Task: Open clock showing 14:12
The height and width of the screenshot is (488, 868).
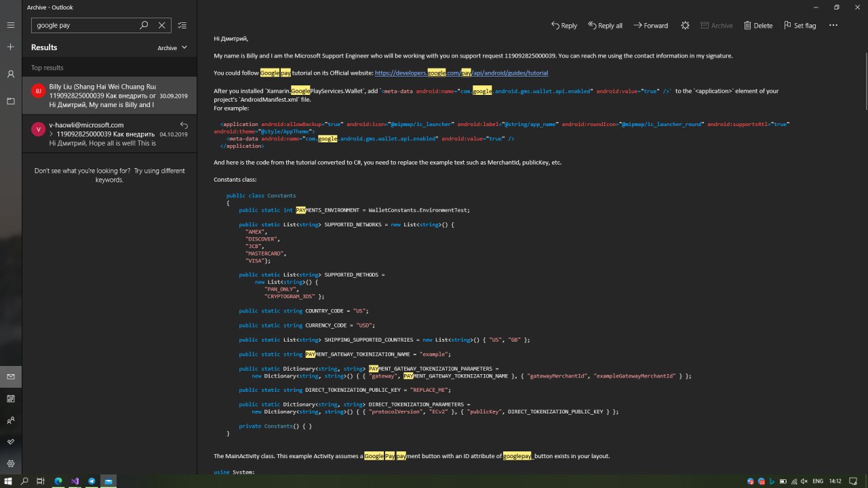Action: (835, 481)
